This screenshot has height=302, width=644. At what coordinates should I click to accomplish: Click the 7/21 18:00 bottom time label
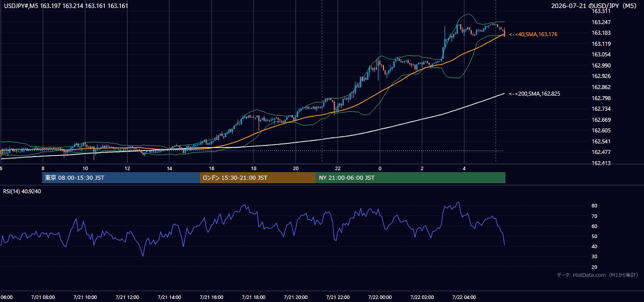pos(253,297)
